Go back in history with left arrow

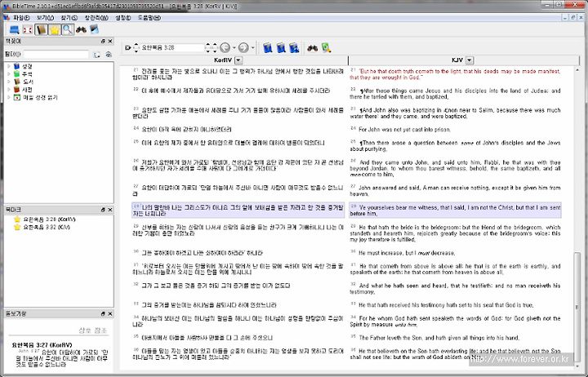225,47
